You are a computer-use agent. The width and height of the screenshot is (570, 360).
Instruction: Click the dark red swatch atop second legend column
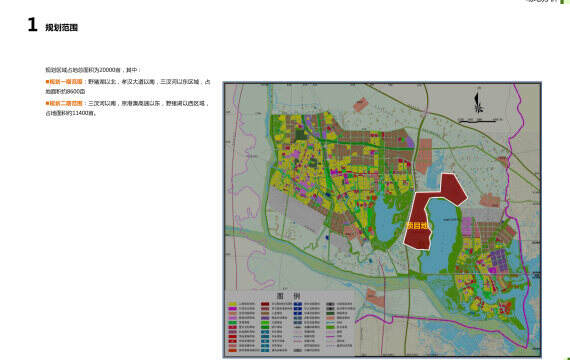[x=265, y=304]
